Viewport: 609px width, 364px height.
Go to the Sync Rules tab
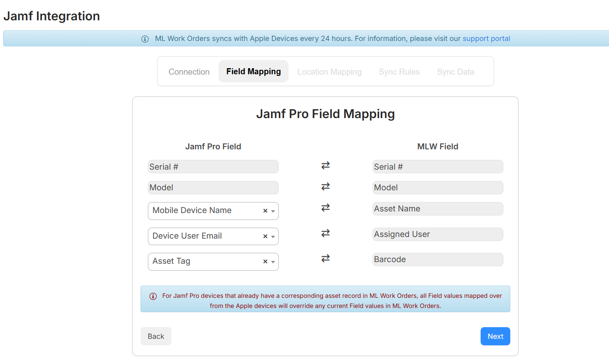coord(399,72)
